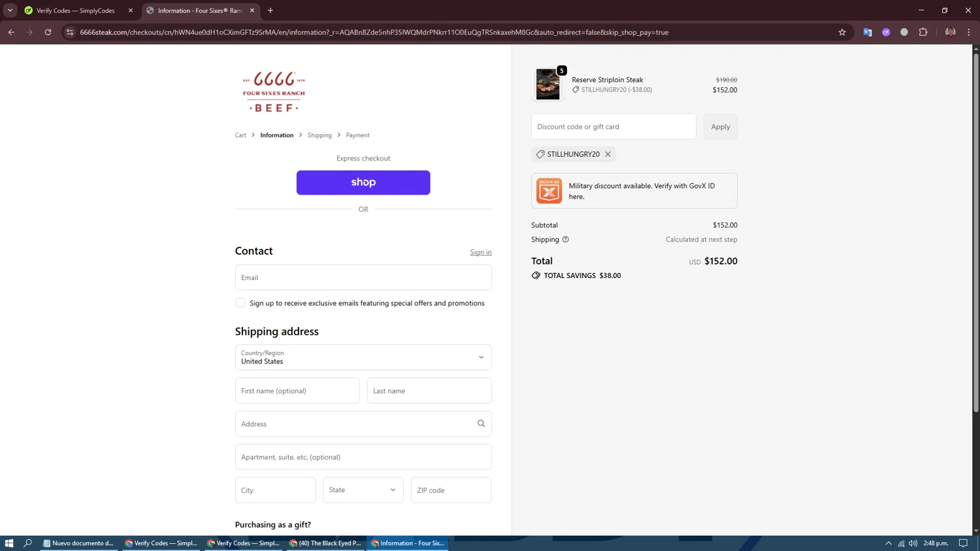The width and height of the screenshot is (980, 551).
Task: Show shipping info help icon
Action: coord(566,240)
